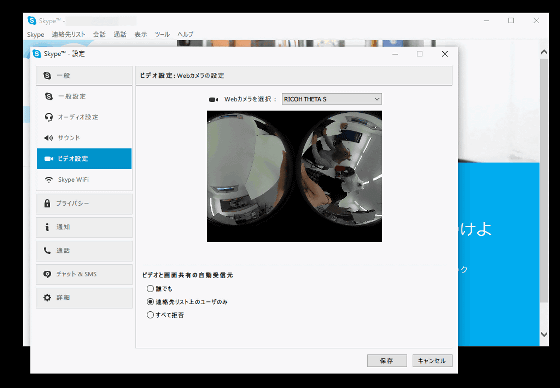Click the 保存 save button

(x=387, y=360)
